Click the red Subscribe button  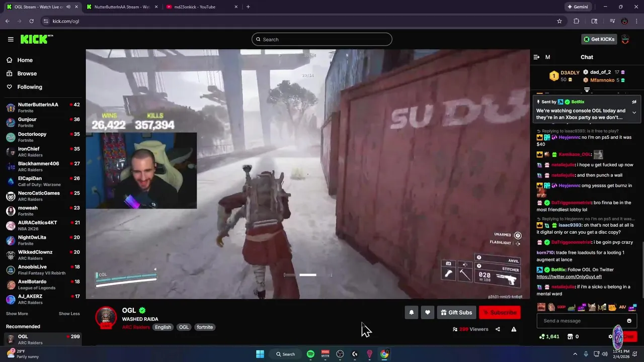point(500,312)
